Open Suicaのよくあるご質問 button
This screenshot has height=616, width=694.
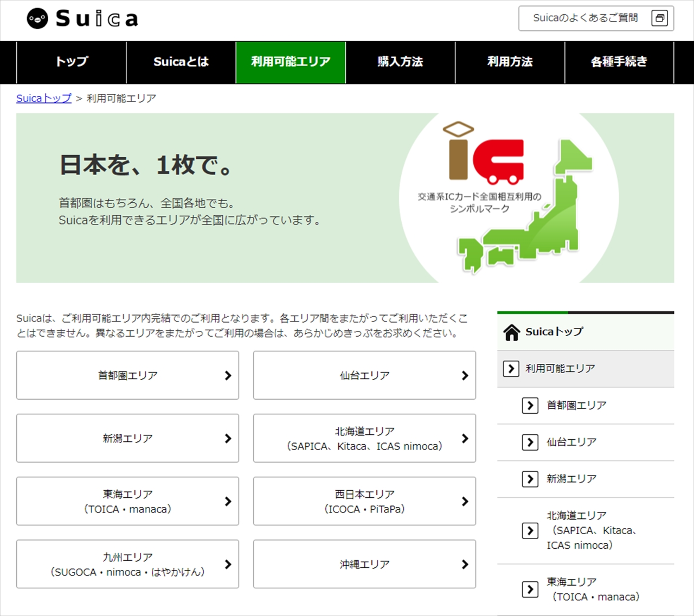[x=596, y=18]
